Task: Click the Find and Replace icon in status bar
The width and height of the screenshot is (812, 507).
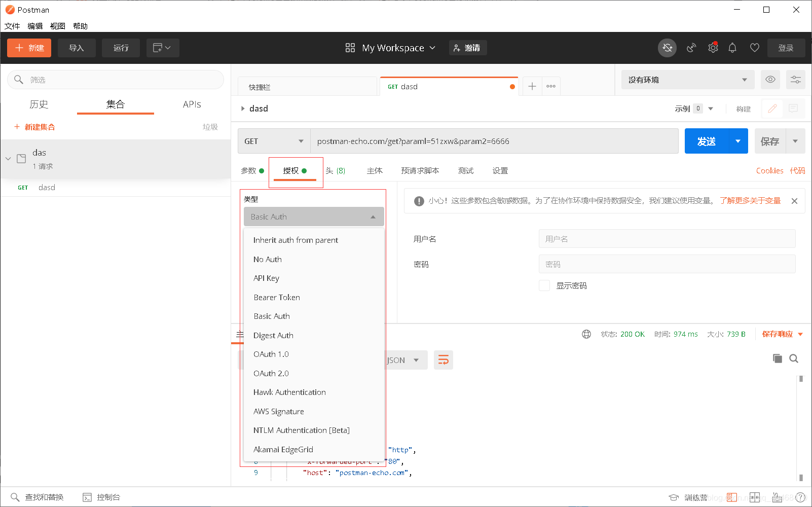Action: tap(15, 497)
